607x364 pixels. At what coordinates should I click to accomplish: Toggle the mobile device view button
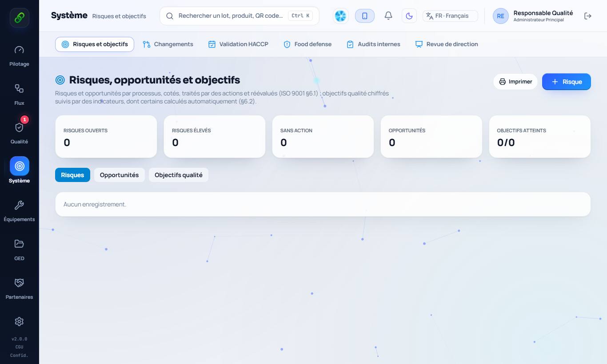coord(365,16)
